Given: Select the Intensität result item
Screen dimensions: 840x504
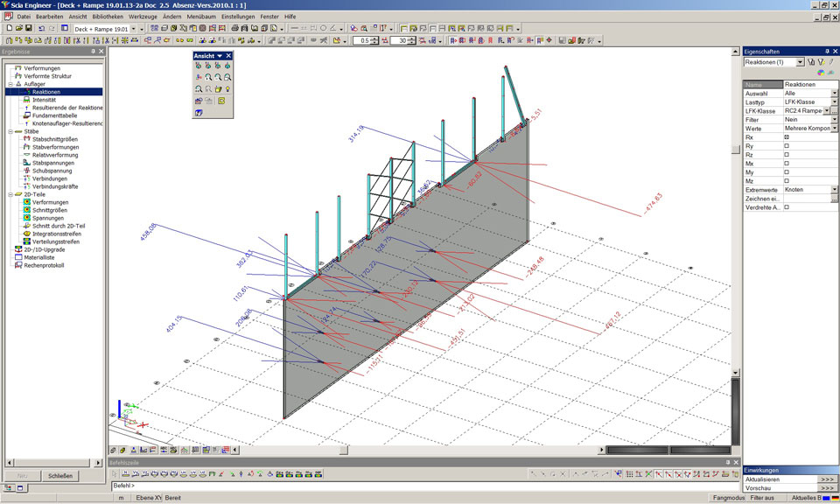Looking at the screenshot, I should point(44,100).
